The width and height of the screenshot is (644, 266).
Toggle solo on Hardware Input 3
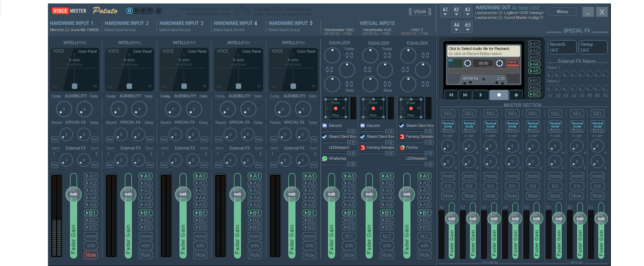point(200,245)
